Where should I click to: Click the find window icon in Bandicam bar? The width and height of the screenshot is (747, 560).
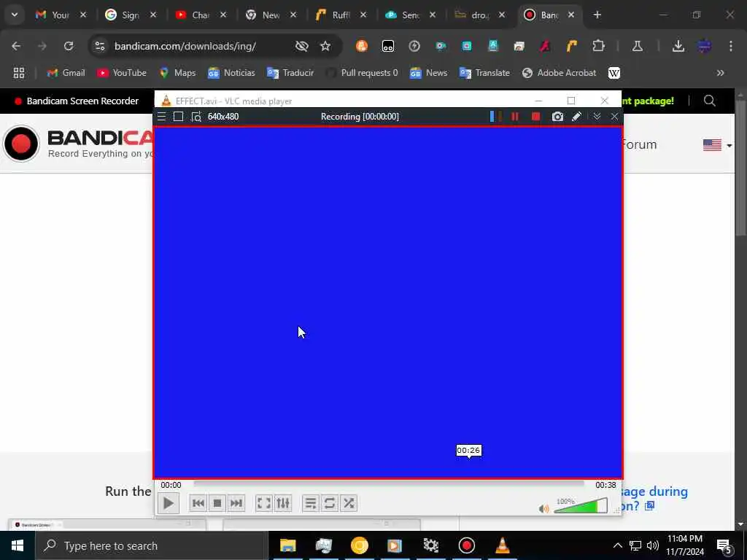(196, 117)
